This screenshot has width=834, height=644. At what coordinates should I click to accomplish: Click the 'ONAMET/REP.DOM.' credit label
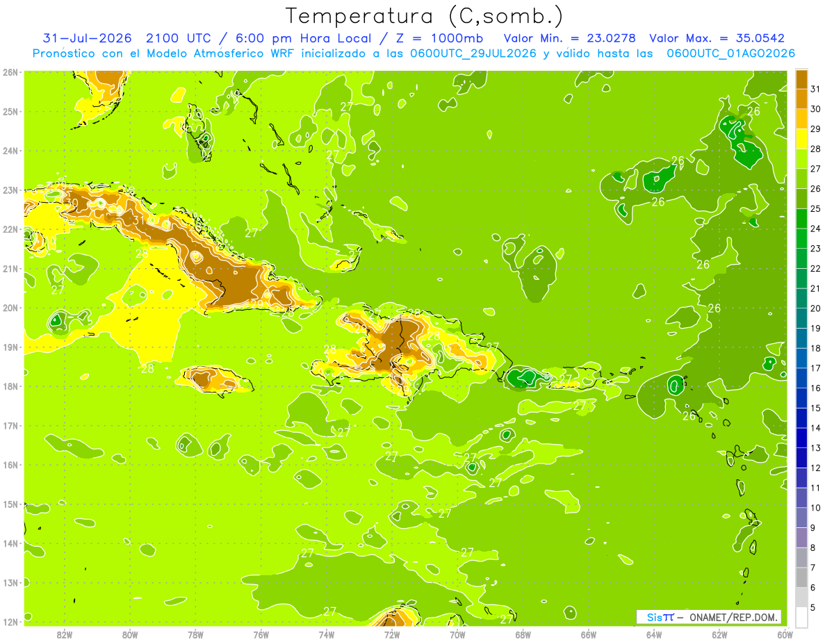[x=733, y=617]
